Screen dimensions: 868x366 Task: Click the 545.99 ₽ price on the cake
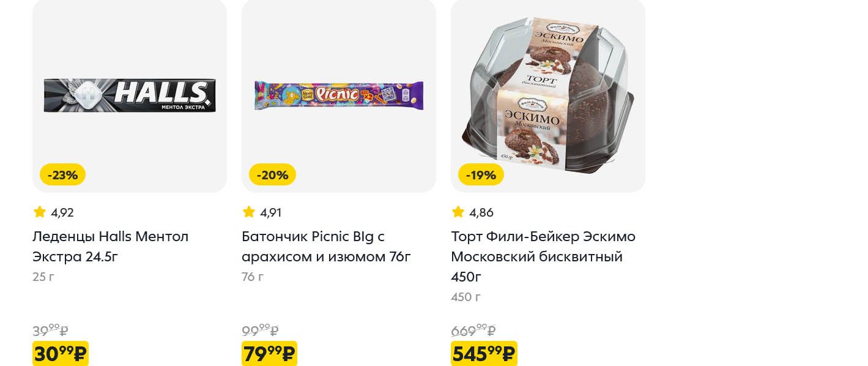click(x=484, y=354)
